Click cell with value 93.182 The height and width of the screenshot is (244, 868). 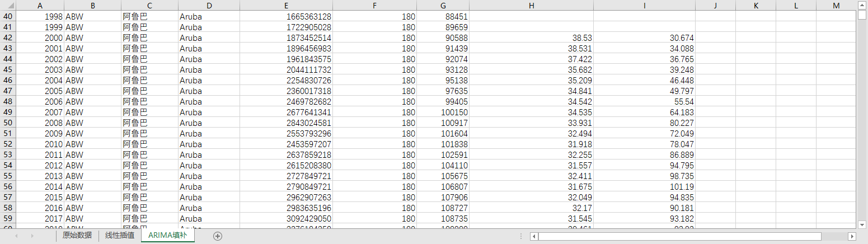point(644,218)
